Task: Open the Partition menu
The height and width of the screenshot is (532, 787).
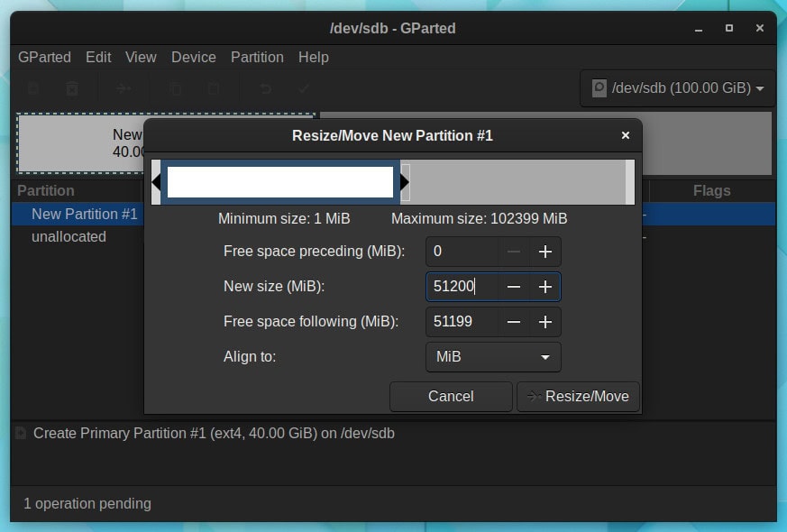Action: point(257,57)
